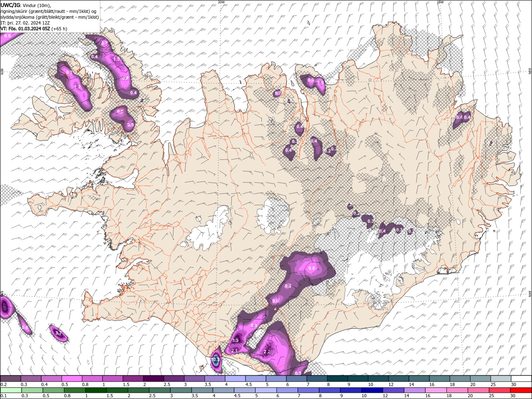Viewport: 532px width, 399px height.
Task: Click the 4 swatch in the rain legend row
Action: click(223, 390)
